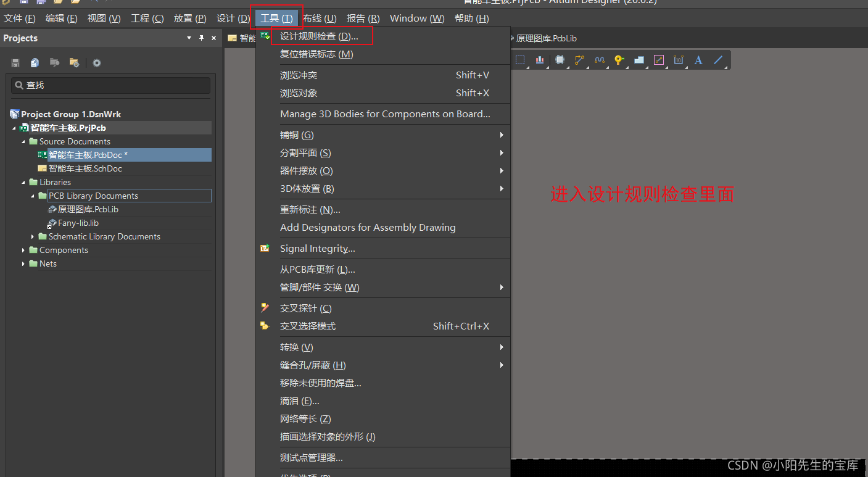The width and height of the screenshot is (868, 477).
Task: Click the pink-bordered keepout track icon
Action: click(659, 60)
